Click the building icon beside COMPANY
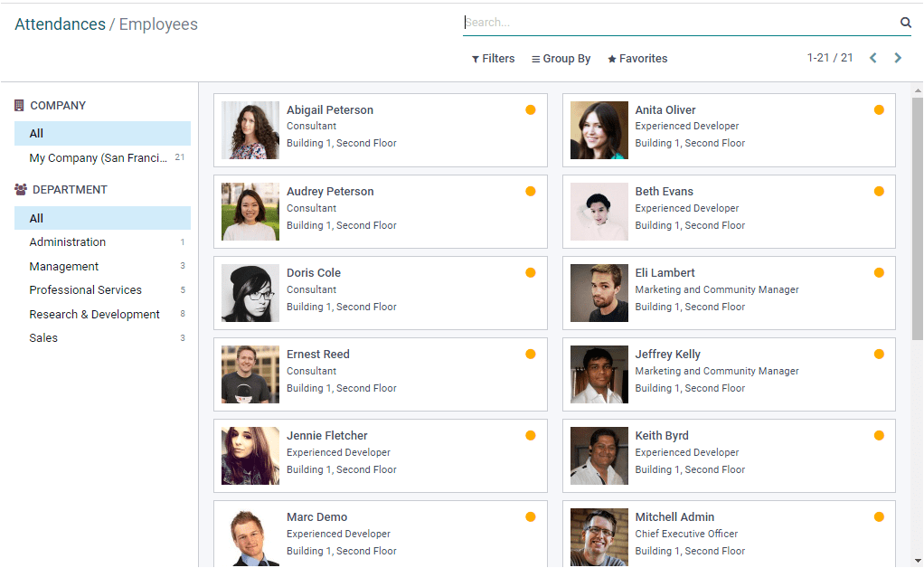Screen dimensions: 924x568 (18, 105)
